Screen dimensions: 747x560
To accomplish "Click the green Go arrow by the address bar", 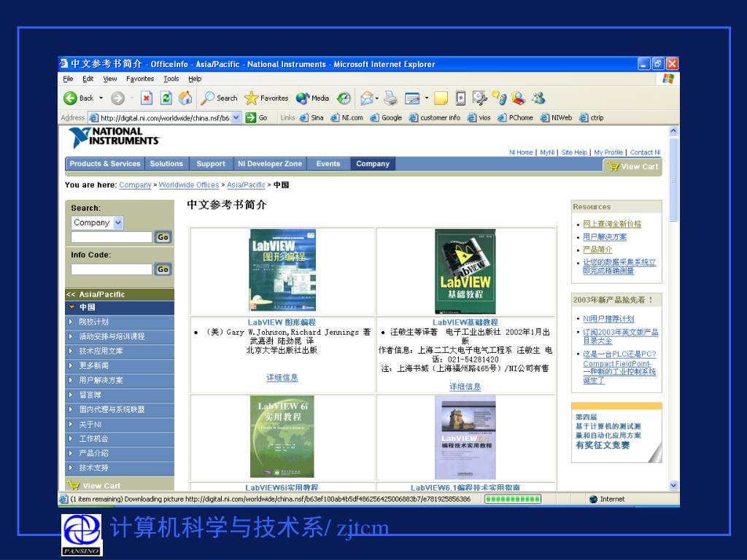I will [251, 117].
